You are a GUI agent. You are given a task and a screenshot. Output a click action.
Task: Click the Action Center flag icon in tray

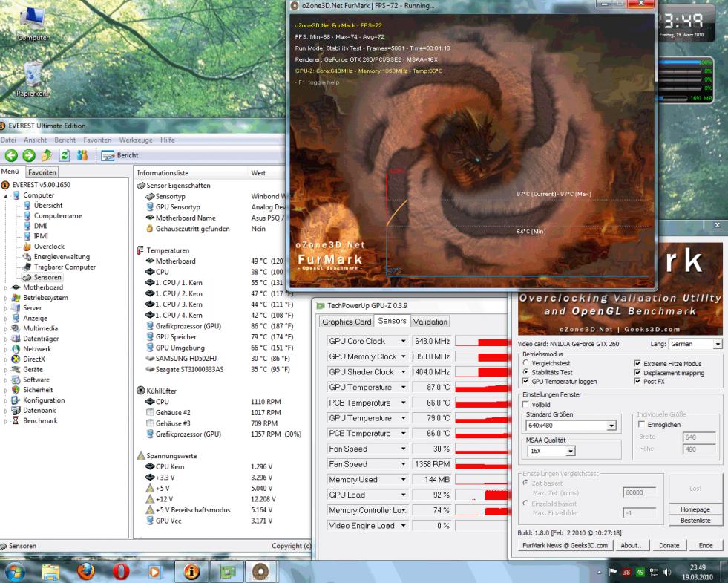[x=613, y=573]
